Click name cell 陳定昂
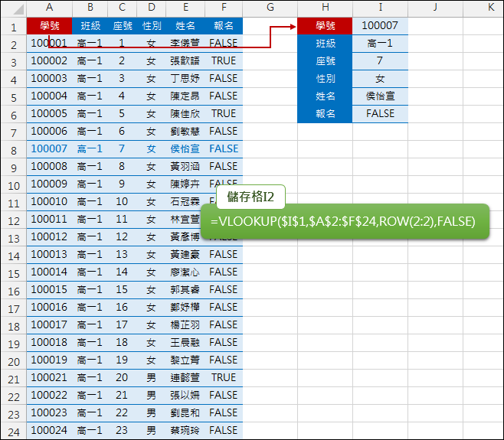 (x=185, y=96)
